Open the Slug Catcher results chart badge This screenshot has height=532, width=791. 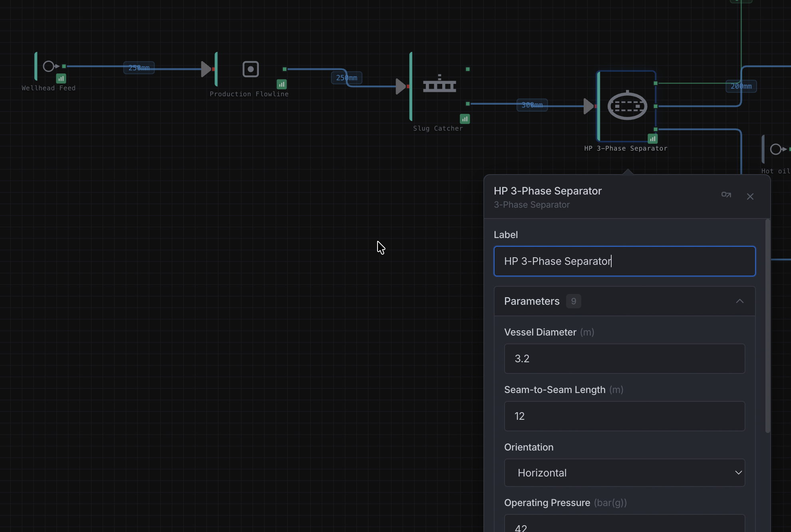[465, 119]
